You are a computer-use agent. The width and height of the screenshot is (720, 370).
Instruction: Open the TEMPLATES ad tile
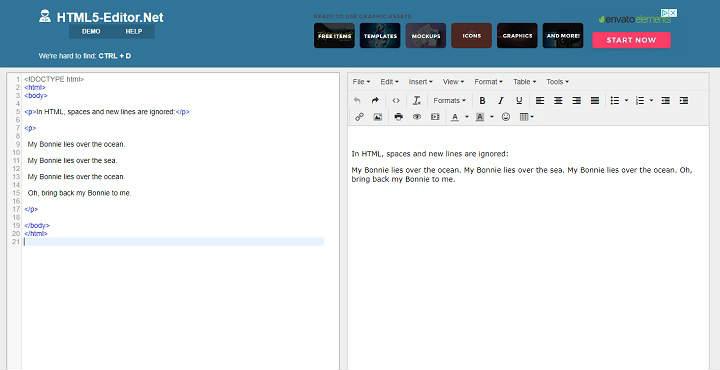coord(380,36)
